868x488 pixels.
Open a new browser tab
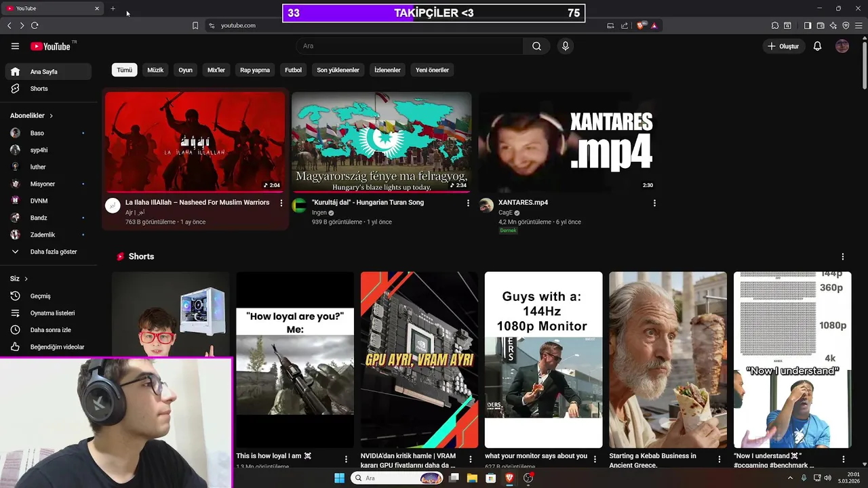pyautogui.click(x=113, y=9)
